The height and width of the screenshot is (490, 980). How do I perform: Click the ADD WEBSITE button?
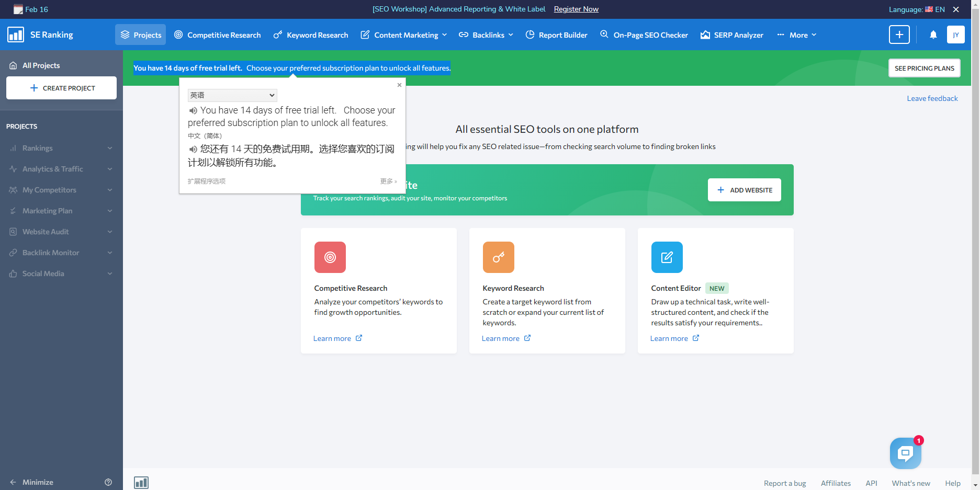click(x=745, y=190)
